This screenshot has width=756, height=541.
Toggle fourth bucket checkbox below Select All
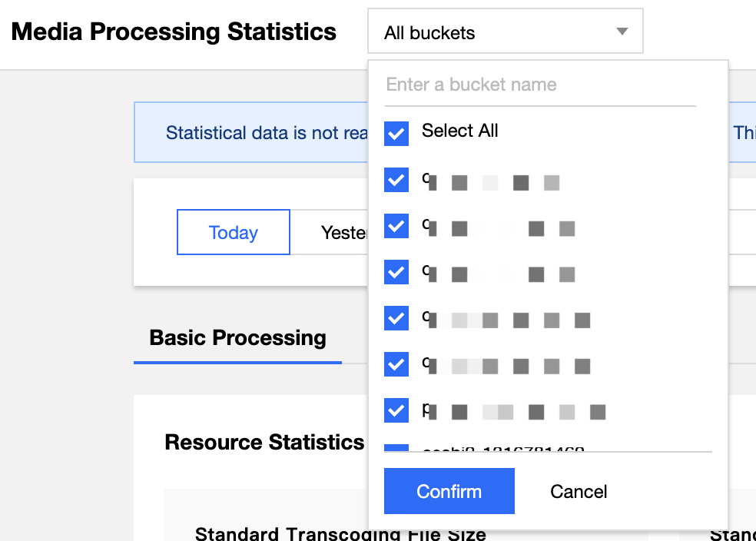(x=396, y=317)
